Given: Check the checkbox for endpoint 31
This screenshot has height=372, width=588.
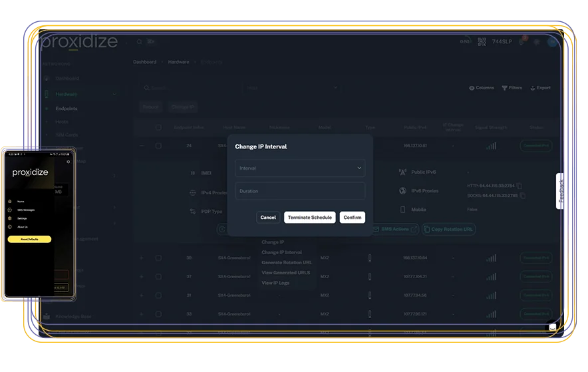Looking at the screenshot, I should pyautogui.click(x=158, y=295).
